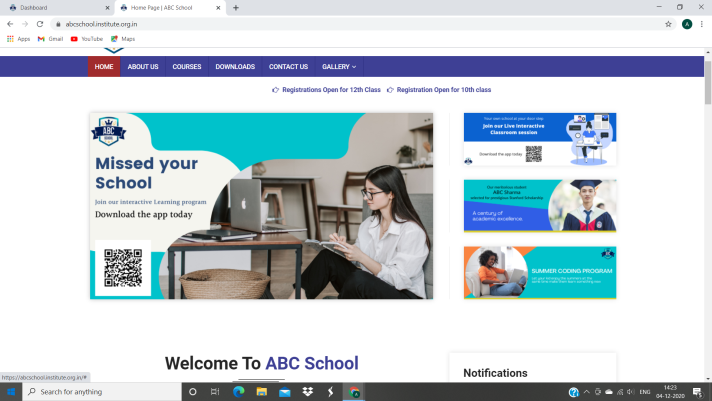Open ABOUT US page
The image size is (712, 401).
click(143, 67)
